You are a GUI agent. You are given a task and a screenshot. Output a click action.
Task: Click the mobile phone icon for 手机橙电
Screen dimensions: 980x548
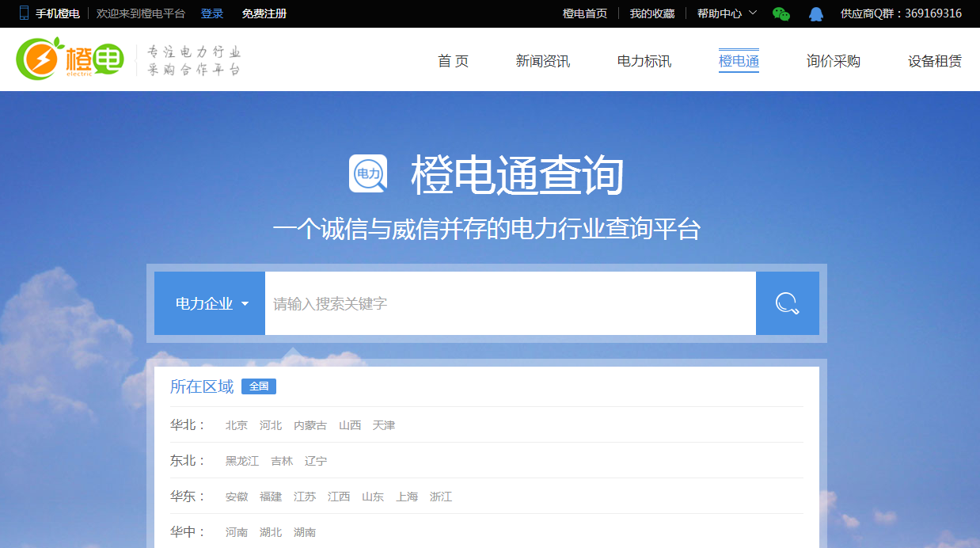pos(24,13)
